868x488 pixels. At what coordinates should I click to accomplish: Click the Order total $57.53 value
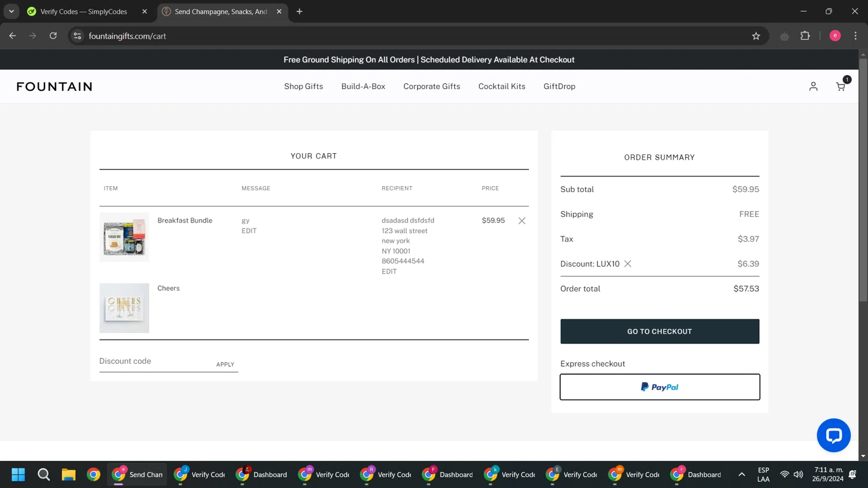746,289
